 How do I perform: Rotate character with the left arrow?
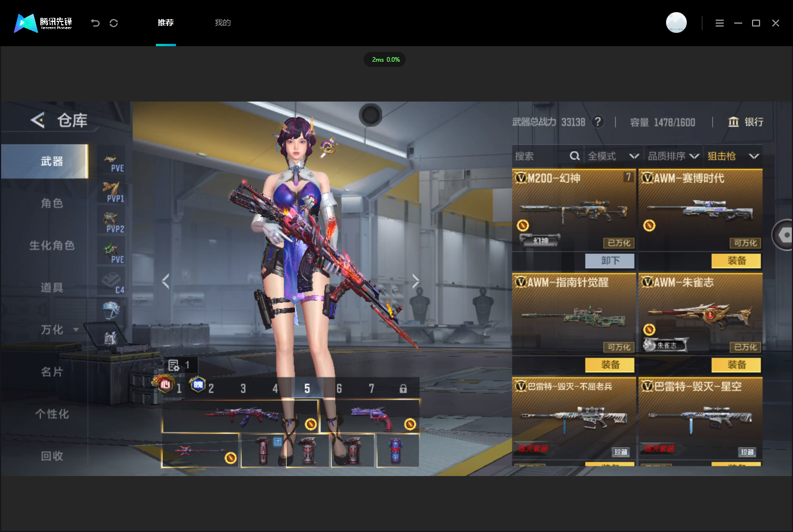[166, 281]
